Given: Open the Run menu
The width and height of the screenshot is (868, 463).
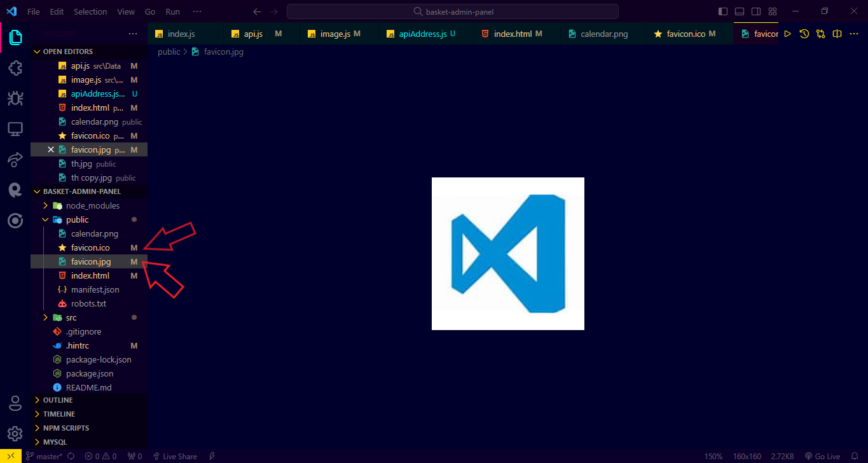Looking at the screenshot, I should (x=172, y=11).
